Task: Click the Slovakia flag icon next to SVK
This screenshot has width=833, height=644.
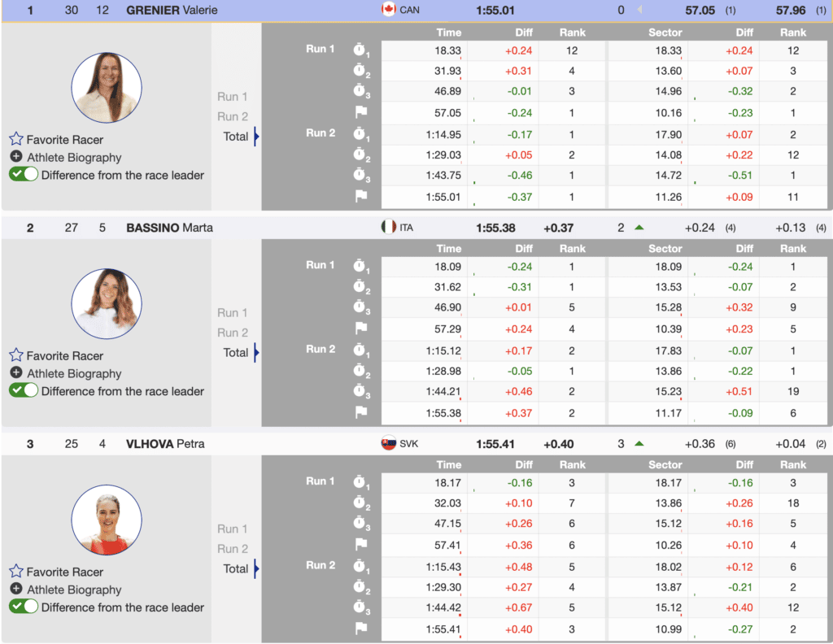Action: click(x=388, y=444)
